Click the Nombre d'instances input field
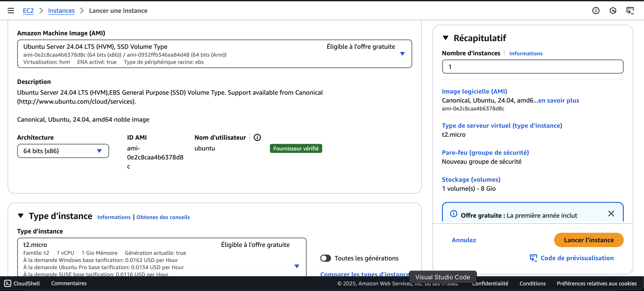This screenshot has height=291, width=644. 533,67
